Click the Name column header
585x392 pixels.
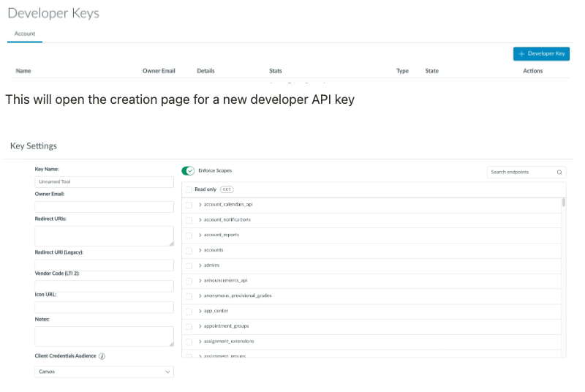pyautogui.click(x=23, y=71)
